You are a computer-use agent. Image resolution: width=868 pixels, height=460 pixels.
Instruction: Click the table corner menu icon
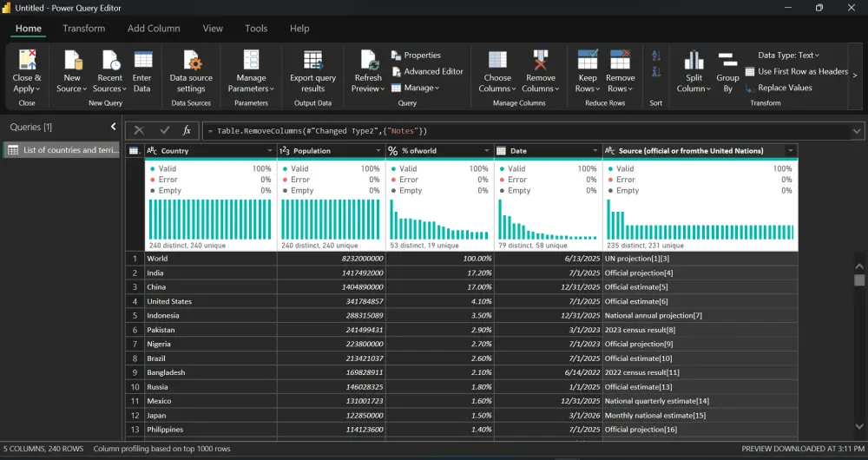click(134, 150)
